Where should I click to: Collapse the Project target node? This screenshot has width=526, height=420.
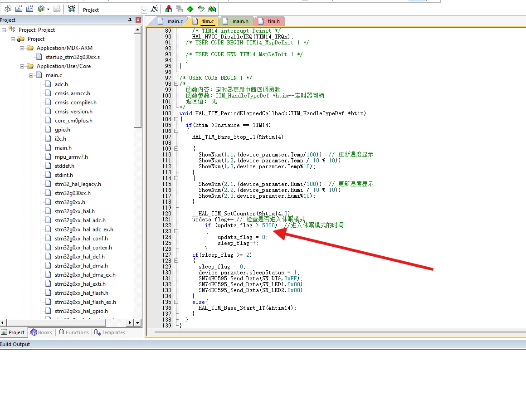click(x=13, y=39)
